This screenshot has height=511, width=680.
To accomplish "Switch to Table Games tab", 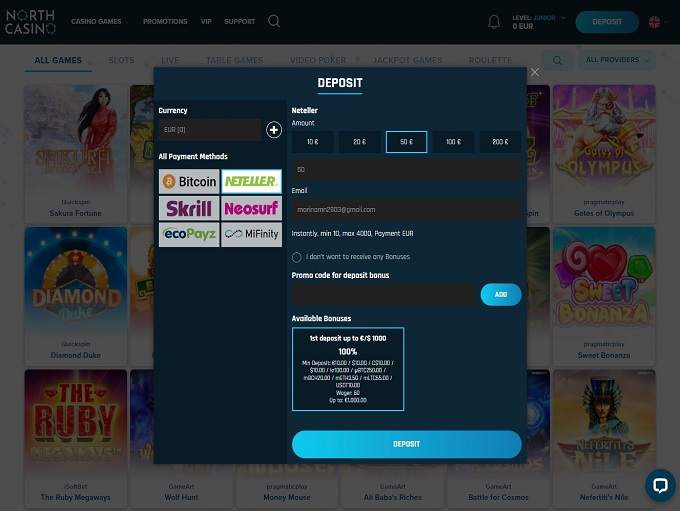I will [x=235, y=60].
